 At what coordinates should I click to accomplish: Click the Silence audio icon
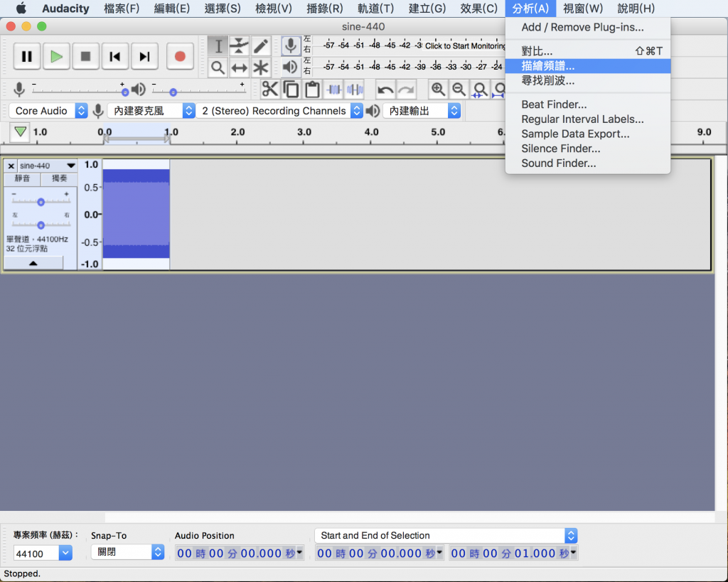click(355, 89)
